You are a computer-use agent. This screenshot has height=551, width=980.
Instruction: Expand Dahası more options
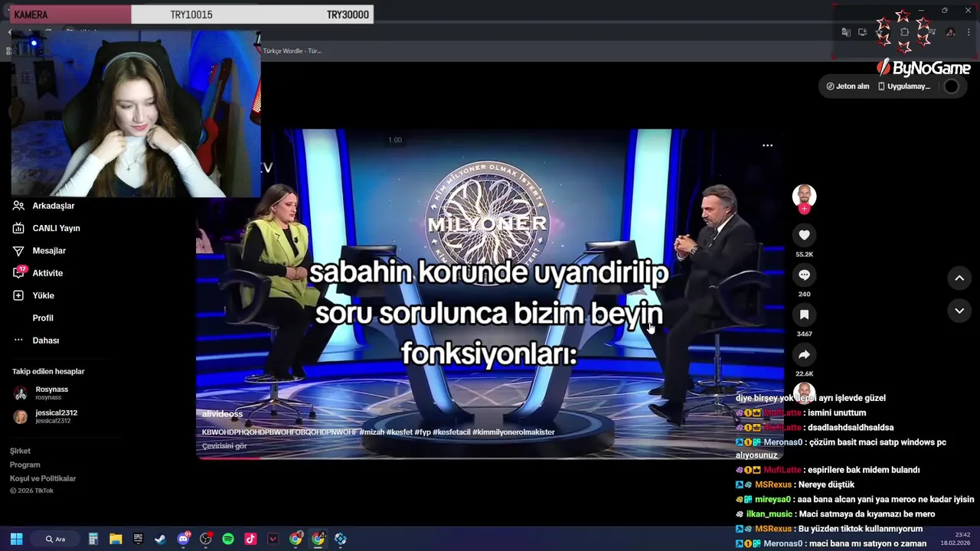pos(45,341)
